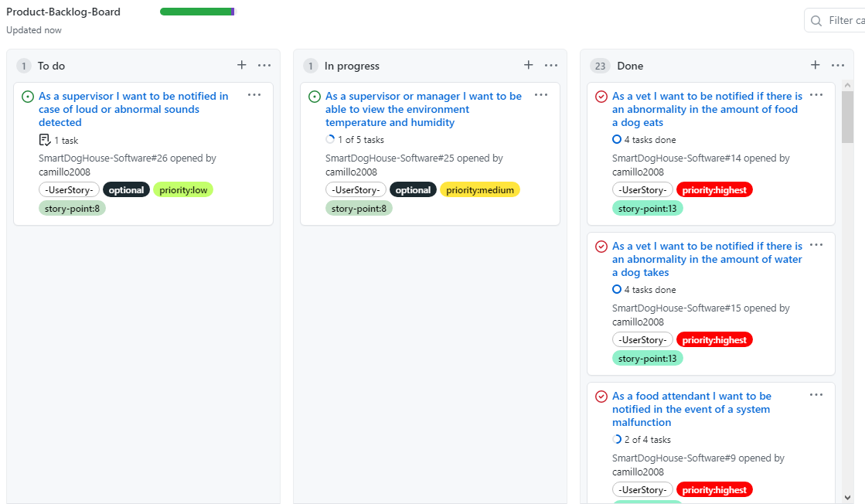Open the card menu on the food attendant card

click(816, 394)
